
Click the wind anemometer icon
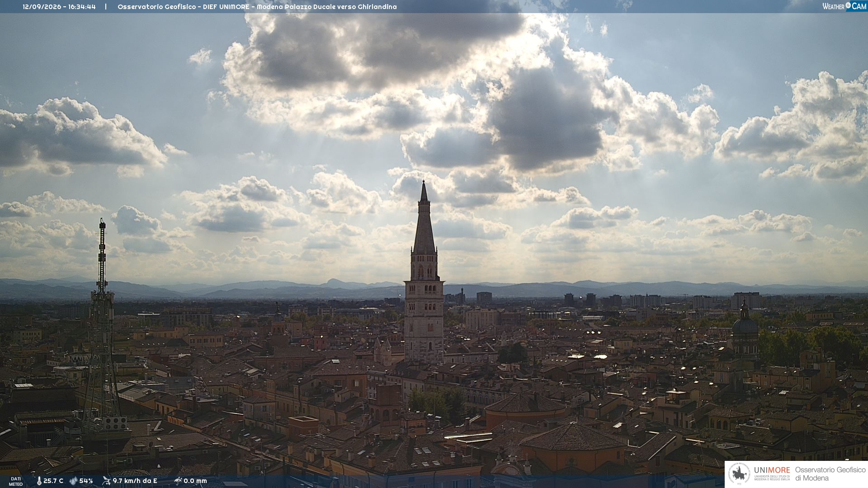(x=106, y=481)
